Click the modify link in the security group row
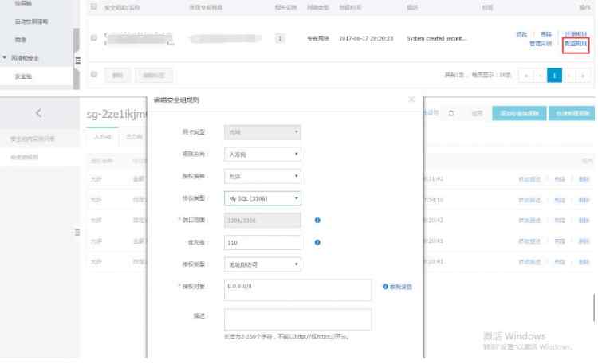This screenshot has height=364, width=598. (x=521, y=34)
